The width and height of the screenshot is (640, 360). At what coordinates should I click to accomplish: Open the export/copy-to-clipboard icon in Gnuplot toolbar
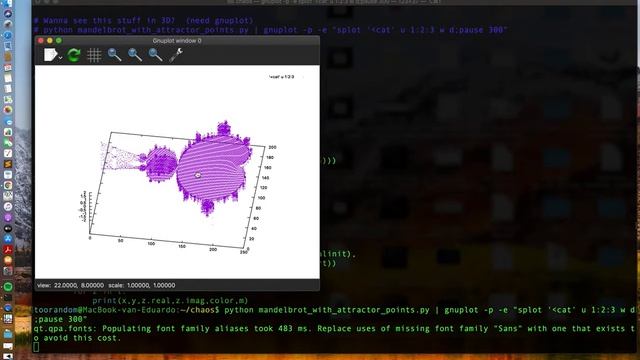tap(50, 55)
